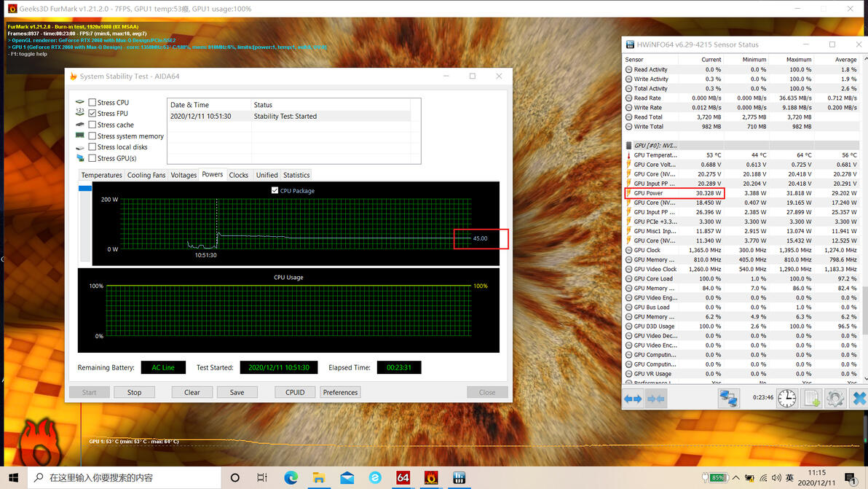Switch to the Clocks tab
Screen dimensions: 868x489
pyautogui.click(x=239, y=175)
